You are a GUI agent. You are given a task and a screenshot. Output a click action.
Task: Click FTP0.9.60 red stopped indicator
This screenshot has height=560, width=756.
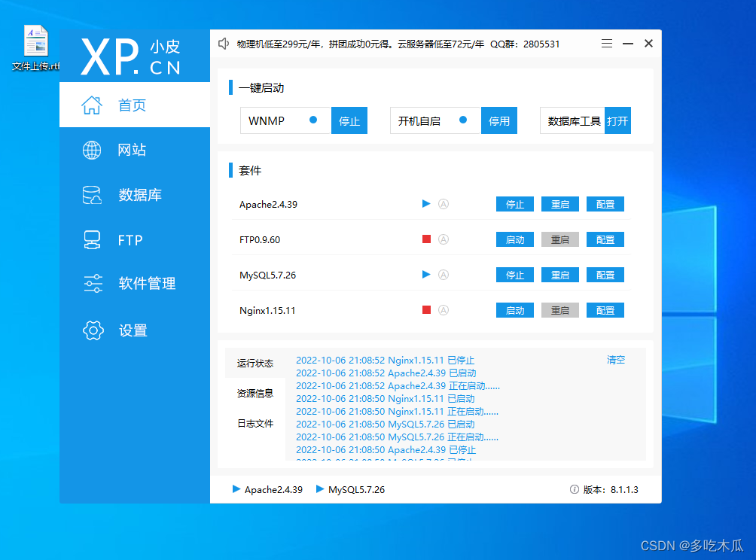(426, 239)
